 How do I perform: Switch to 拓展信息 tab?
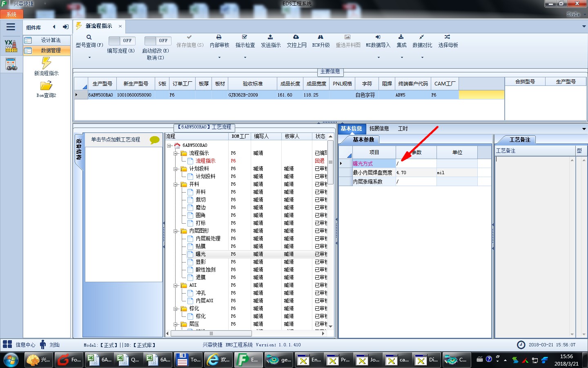[x=379, y=128]
